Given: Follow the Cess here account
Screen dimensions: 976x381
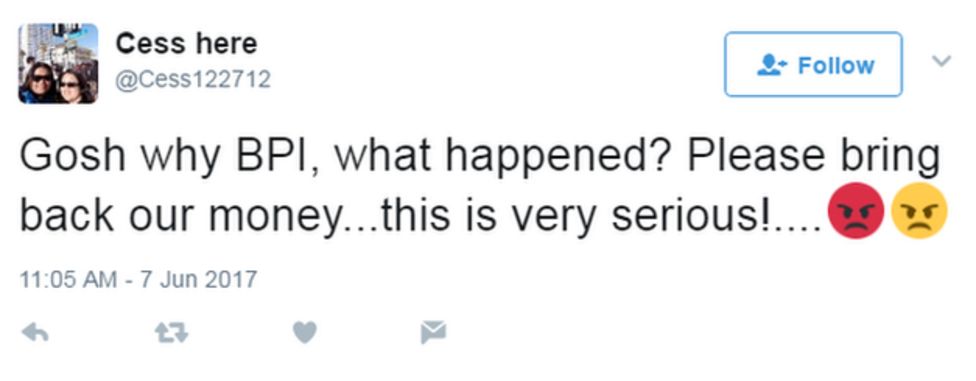Looking at the screenshot, I should [814, 64].
